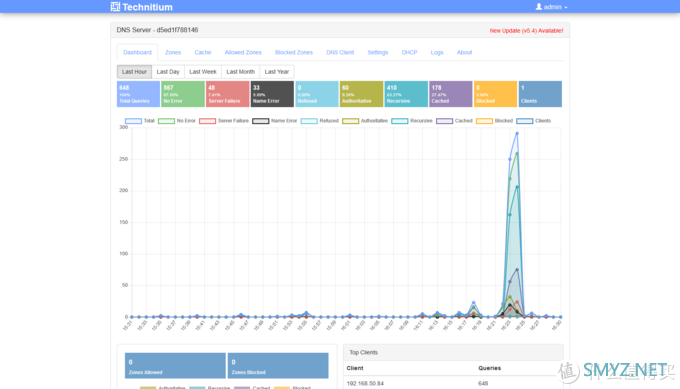The width and height of the screenshot is (680, 389).
Task: Choose the Last Year time range
Action: tap(277, 72)
